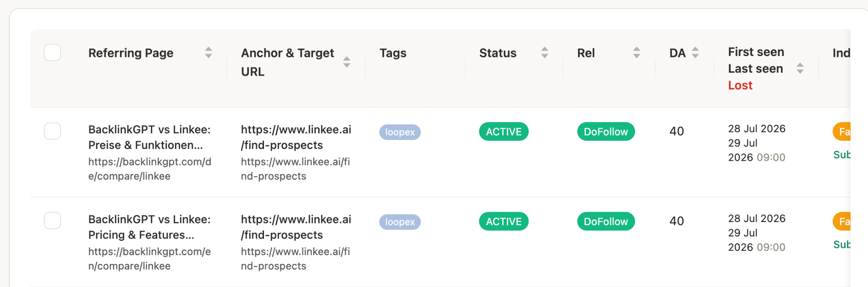Viewport: 868px width, 287px height.
Task: Click the Referring Page column header
Action: [131, 53]
